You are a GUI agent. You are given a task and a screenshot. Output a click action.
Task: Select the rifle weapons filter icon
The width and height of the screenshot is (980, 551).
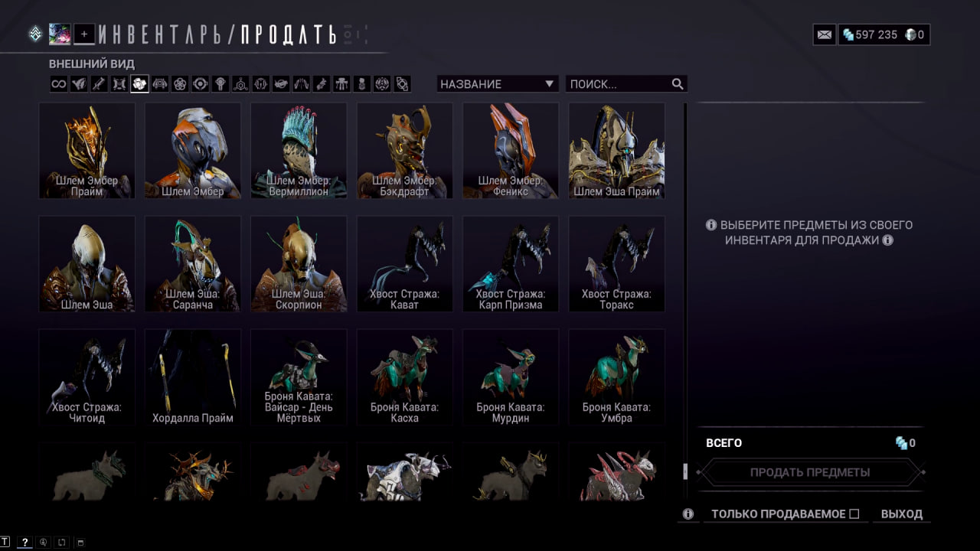coord(99,84)
